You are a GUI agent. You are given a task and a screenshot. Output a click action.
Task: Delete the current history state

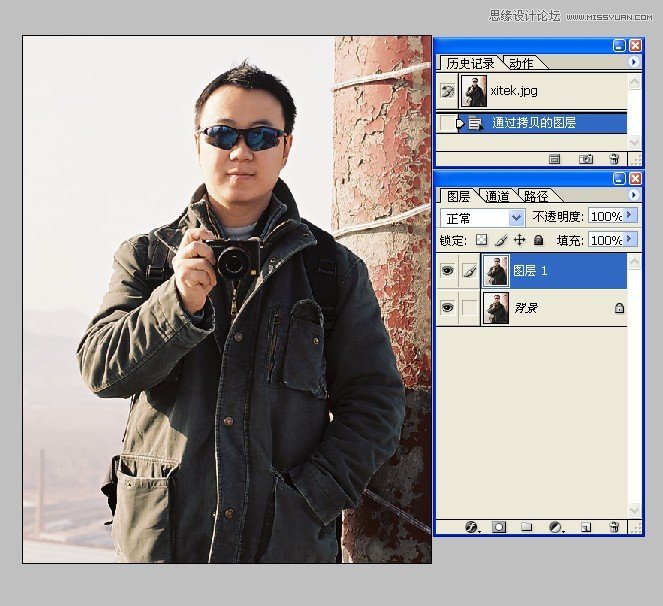pos(614,159)
